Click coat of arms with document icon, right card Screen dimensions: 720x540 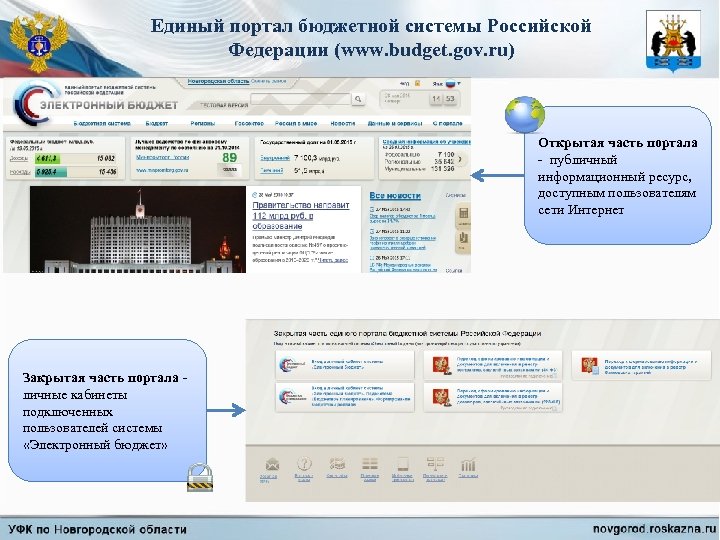coord(590,365)
